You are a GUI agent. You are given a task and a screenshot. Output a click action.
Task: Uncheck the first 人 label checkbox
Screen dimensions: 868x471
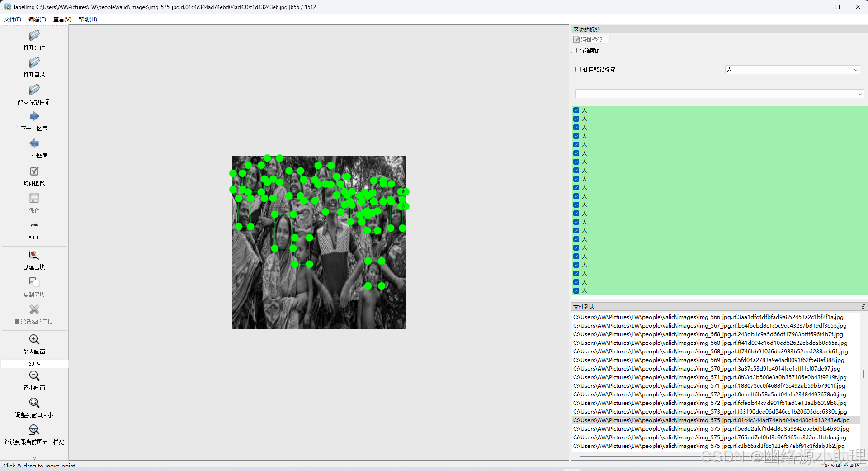576,110
